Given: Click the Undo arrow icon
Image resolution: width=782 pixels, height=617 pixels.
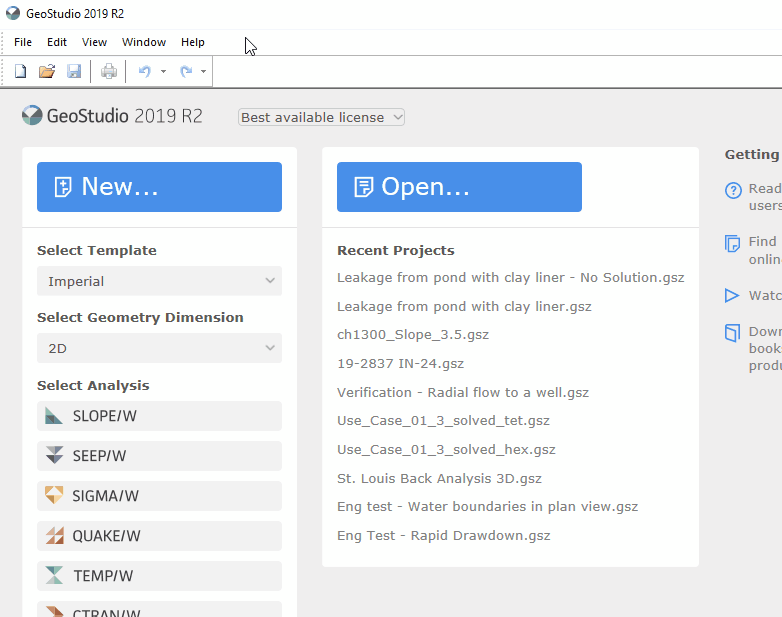Looking at the screenshot, I should point(145,71).
